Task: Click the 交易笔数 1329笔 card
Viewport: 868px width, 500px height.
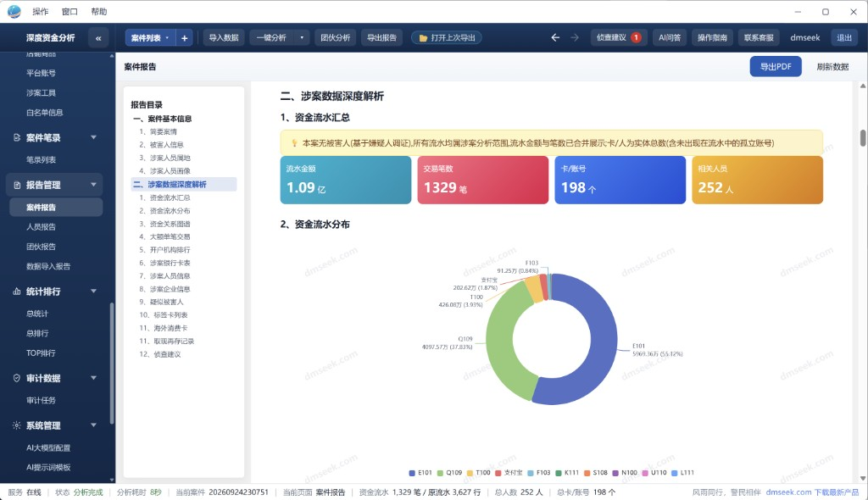Action: (x=482, y=180)
